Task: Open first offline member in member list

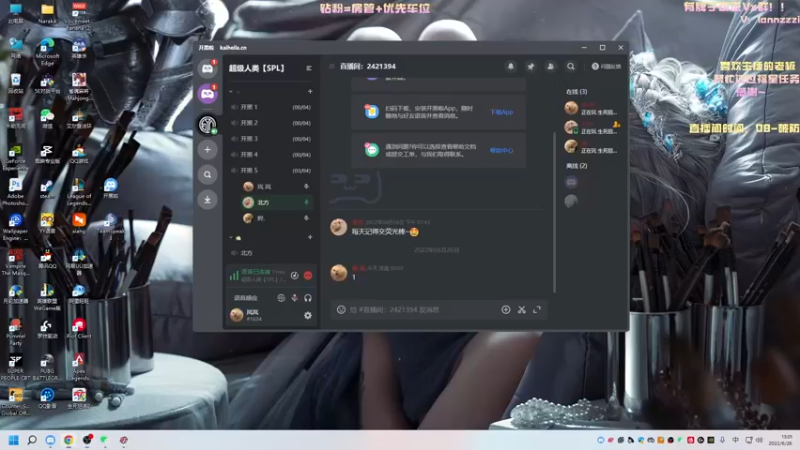Action: pos(571,182)
